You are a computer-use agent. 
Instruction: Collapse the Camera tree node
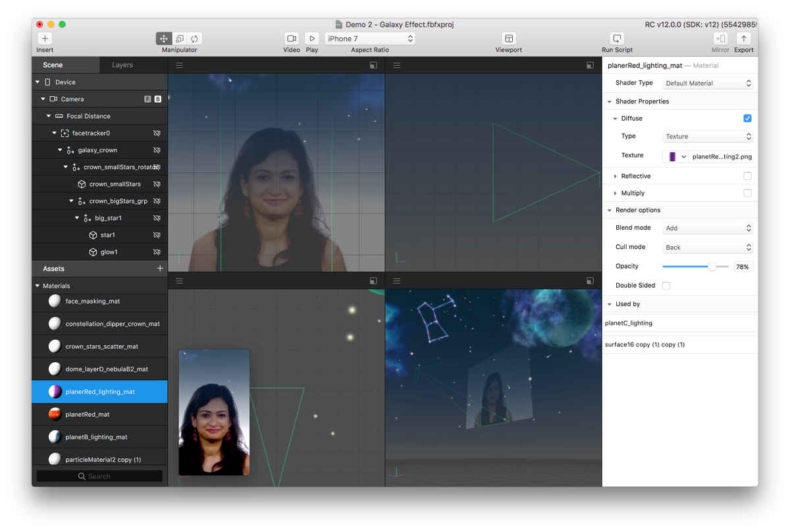tap(43, 99)
